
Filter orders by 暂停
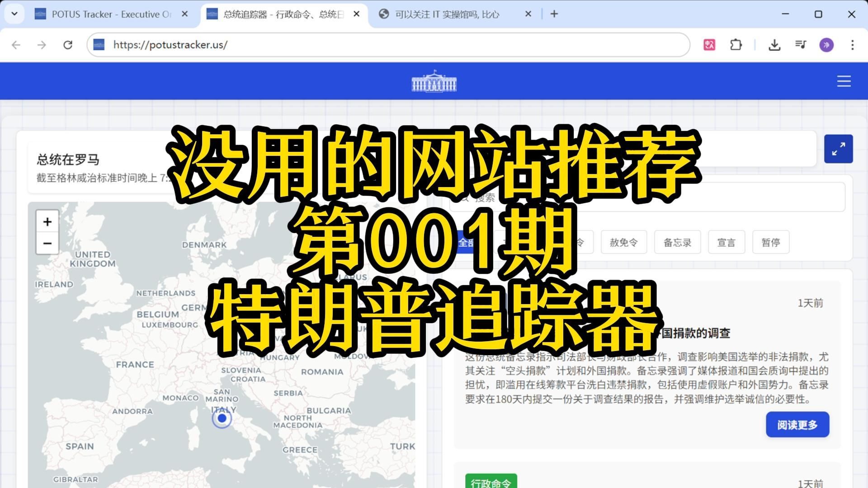[x=770, y=242]
